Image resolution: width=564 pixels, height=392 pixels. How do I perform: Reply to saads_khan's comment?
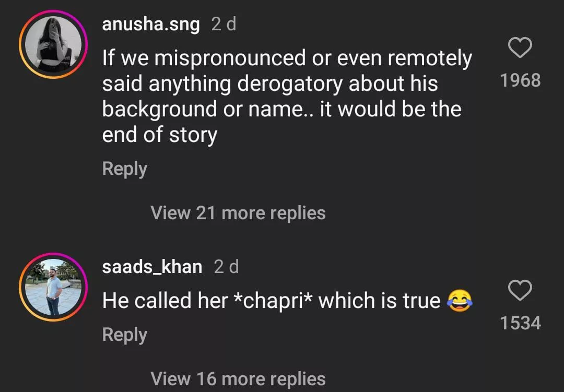(124, 335)
